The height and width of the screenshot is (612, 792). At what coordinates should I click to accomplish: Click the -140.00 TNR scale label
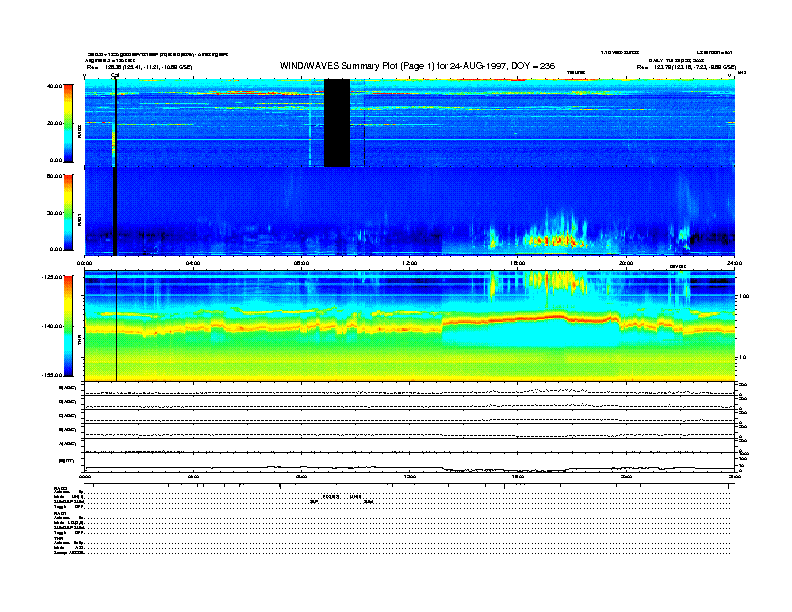click(x=52, y=326)
